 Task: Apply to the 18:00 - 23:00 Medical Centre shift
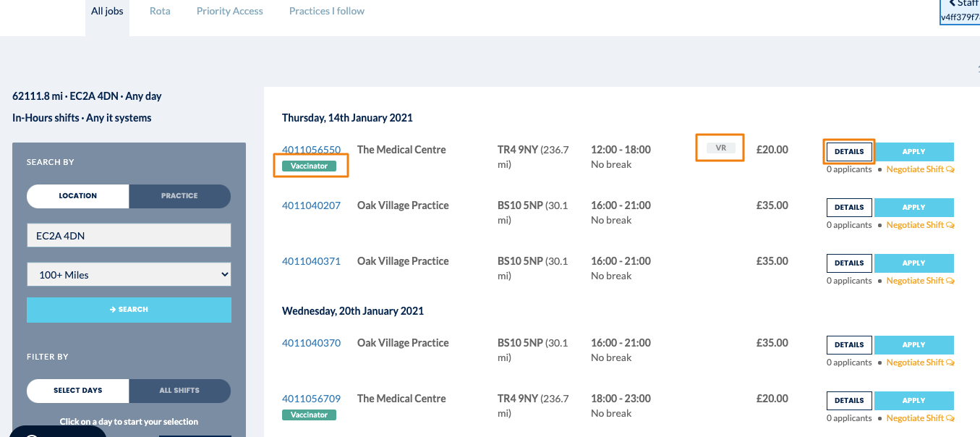pos(914,401)
